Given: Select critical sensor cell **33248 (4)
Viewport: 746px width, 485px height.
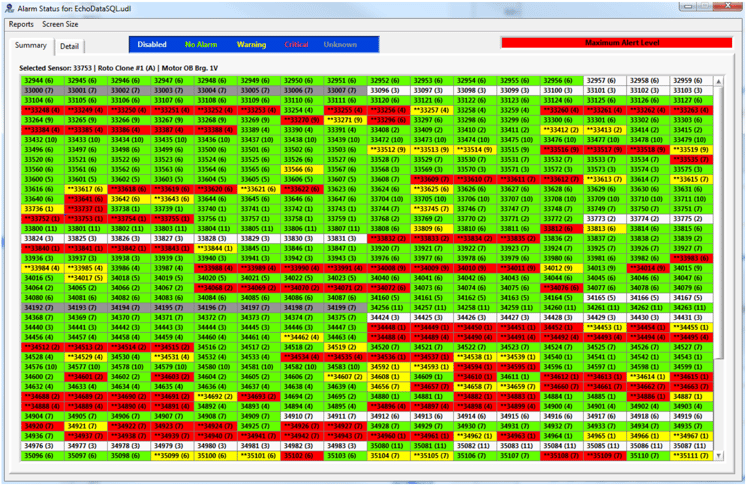Looking at the screenshot, I should (x=39, y=109).
